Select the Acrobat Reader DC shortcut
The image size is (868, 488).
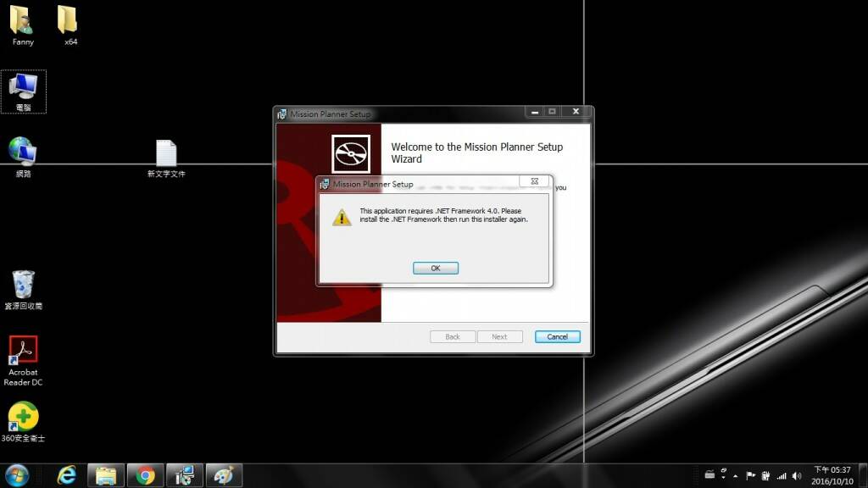pos(23,361)
